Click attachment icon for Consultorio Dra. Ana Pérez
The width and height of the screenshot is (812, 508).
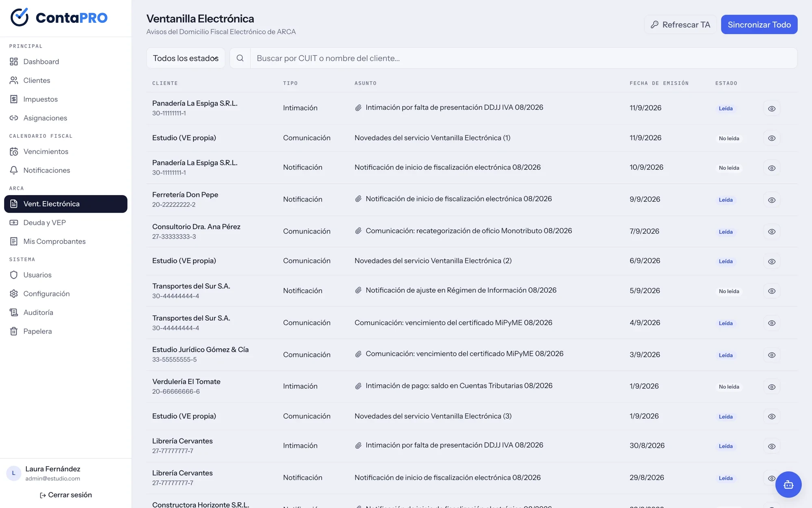(x=358, y=231)
